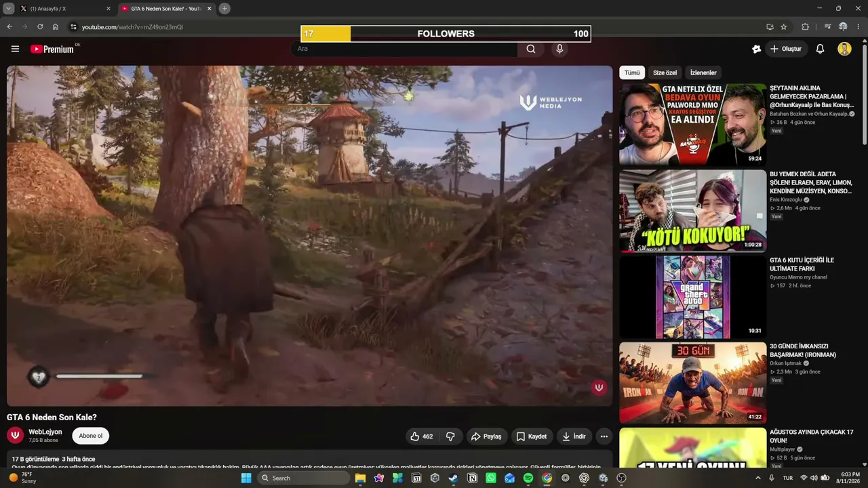
Task: Bookmark this page with the star icon
Action: coord(784,27)
